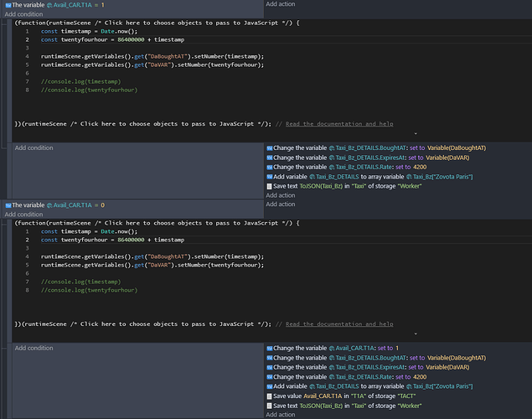Viewport: 532px width, 419px height.
Task: Click the "DaVAR" string in the lower code block
Action: tap(159, 265)
